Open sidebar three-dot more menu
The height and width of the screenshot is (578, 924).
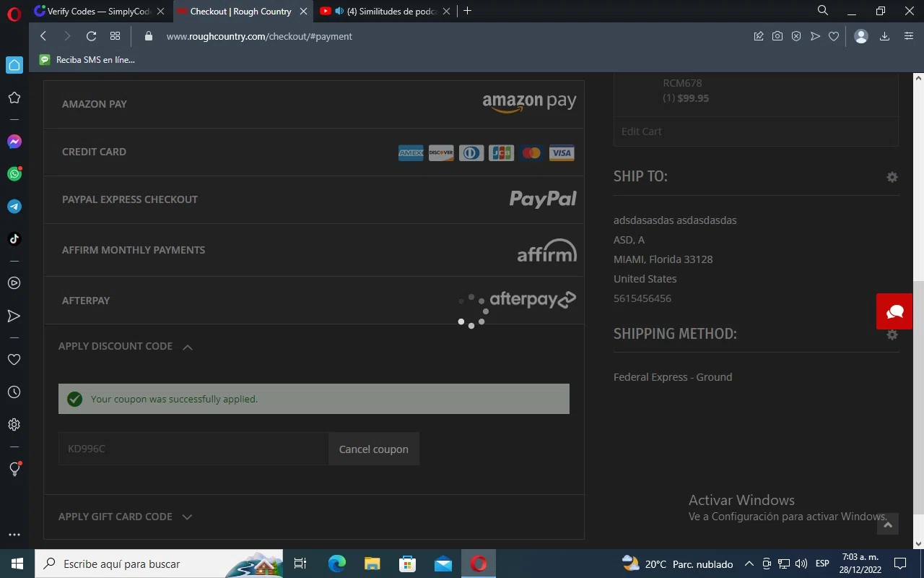coord(14,535)
